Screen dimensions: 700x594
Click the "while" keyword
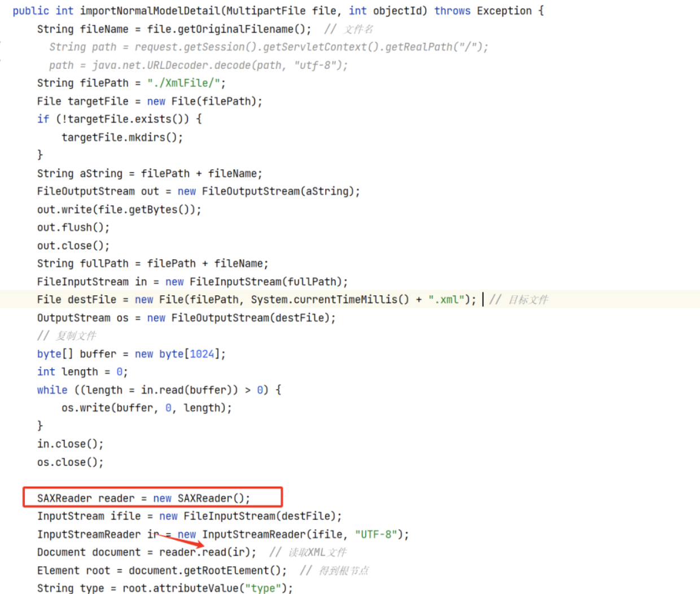(52, 390)
